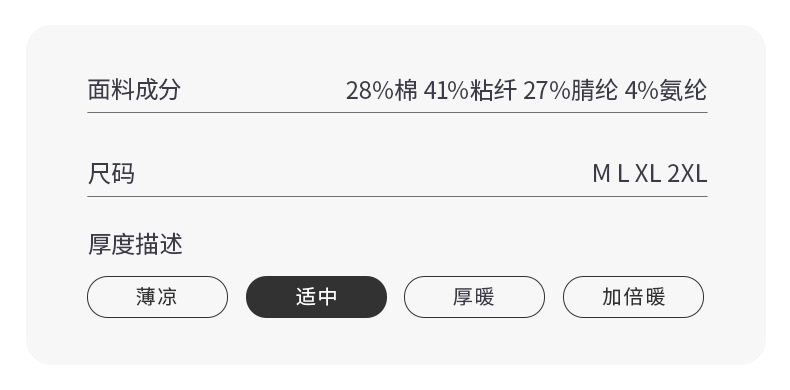The height and width of the screenshot is (390, 790).
Task: Click the divider line under 面料成分 row
Action: click(397, 112)
